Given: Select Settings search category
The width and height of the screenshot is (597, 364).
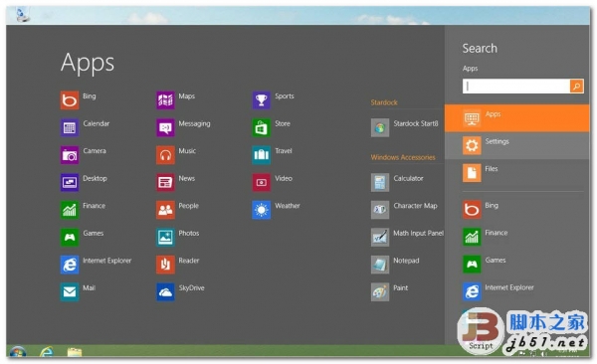Looking at the screenshot, I should [x=517, y=145].
